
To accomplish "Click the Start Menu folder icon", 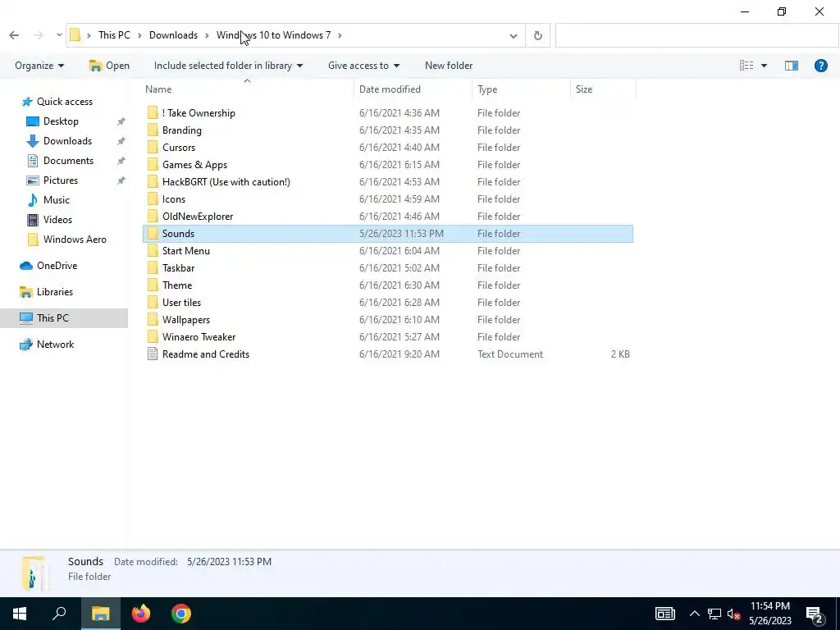I will 153,251.
